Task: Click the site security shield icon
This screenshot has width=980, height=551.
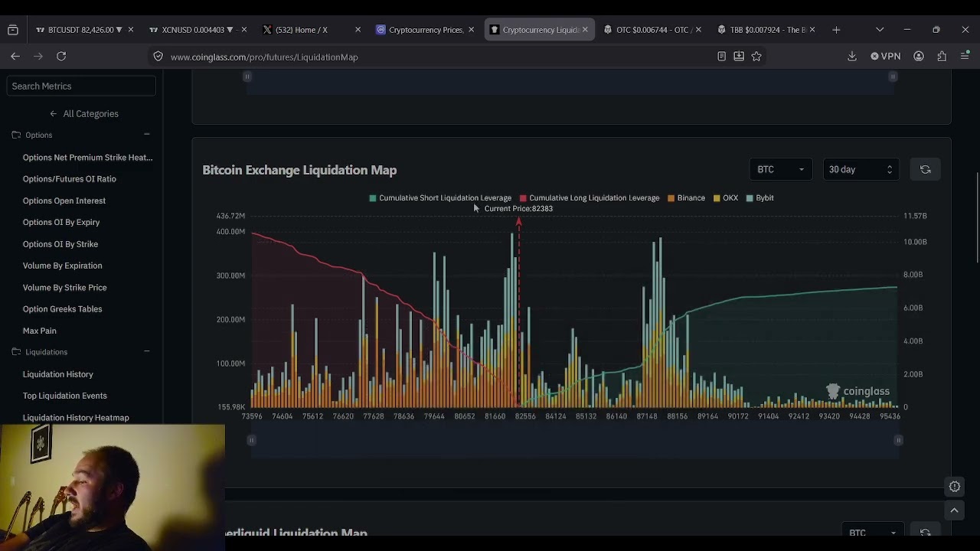Action: pyautogui.click(x=158, y=56)
